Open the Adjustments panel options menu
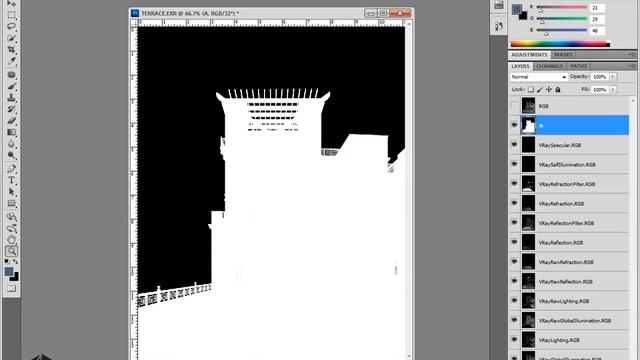The width and height of the screenshot is (640, 360). pos(631,55)
